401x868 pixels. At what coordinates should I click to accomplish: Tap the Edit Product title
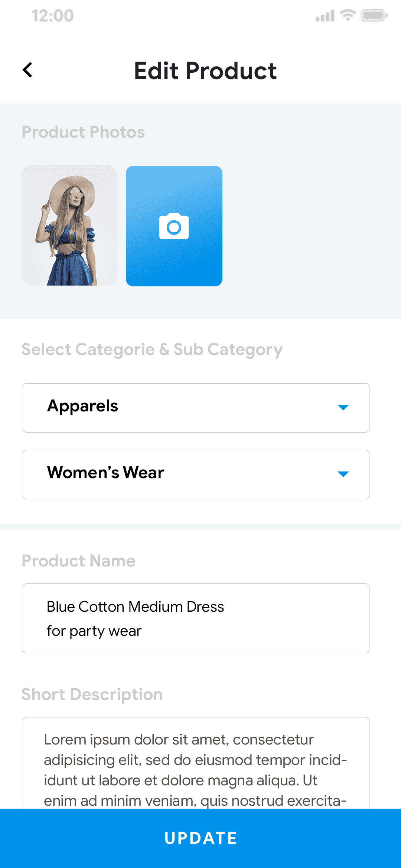(x=205, y=70)
